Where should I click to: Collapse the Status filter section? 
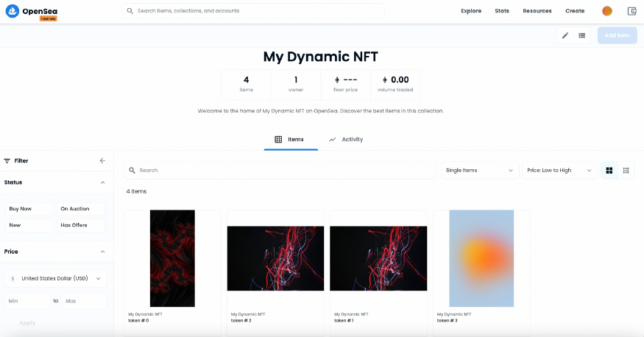pyautogui.click(x=102, y=182)
